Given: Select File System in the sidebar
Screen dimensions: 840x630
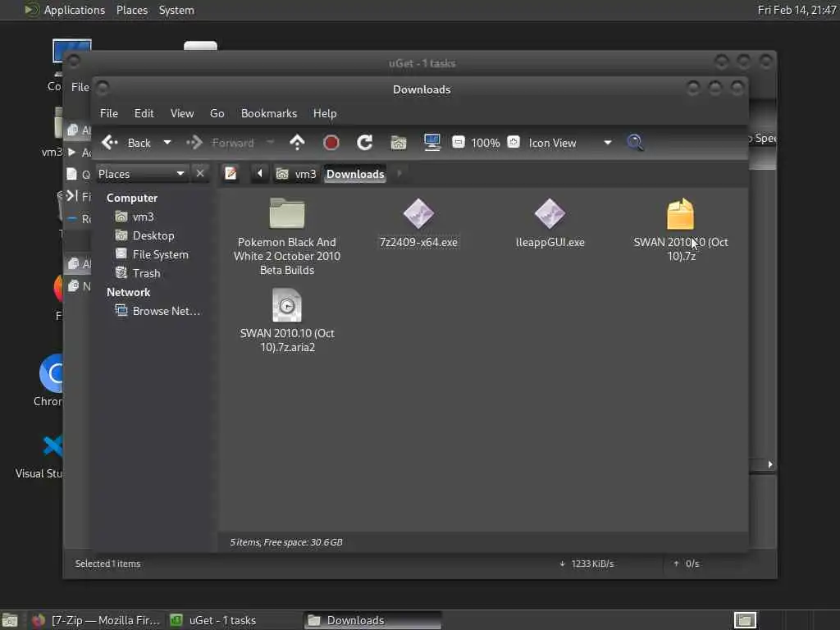Looking at the screenshot, I should click(152, 254).
